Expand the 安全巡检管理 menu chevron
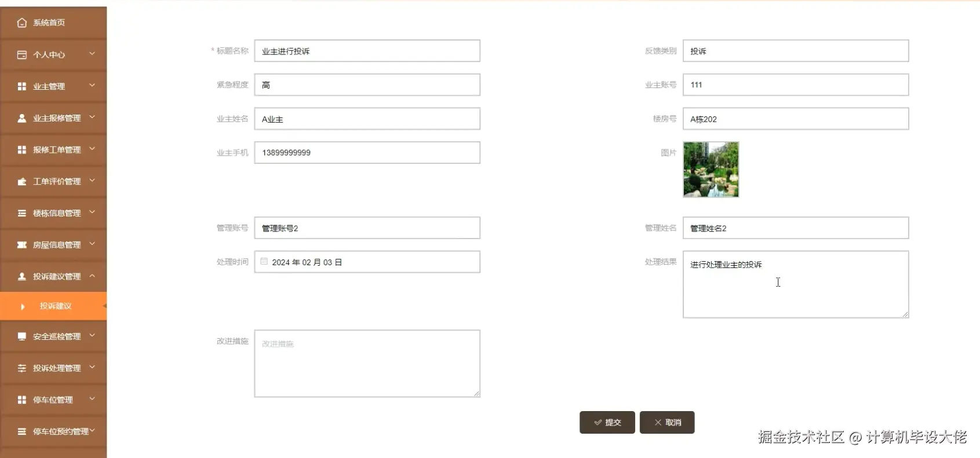 (92, 336)
